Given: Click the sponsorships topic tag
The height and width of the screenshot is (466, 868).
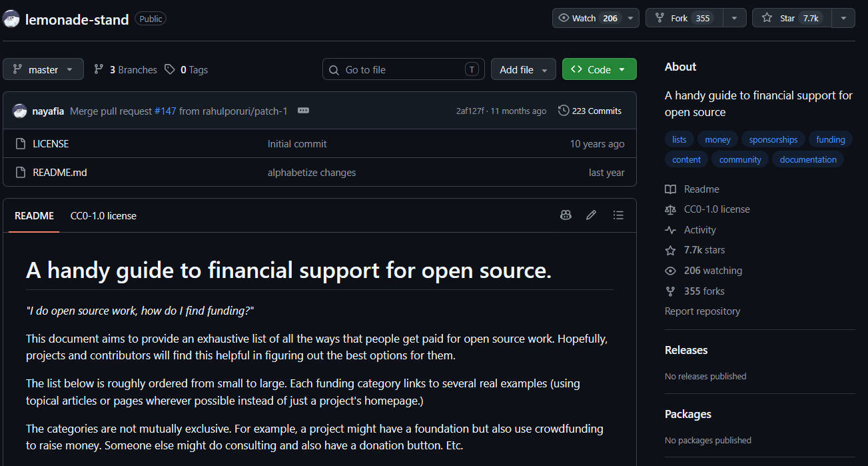Looking at the screenshot, I should pos(773,139).
